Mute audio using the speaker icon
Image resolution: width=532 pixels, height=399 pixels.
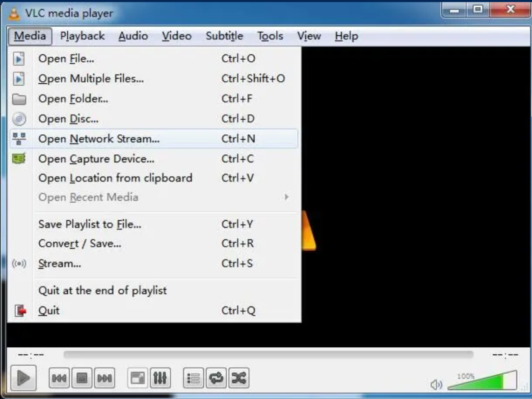pos(436,384)
